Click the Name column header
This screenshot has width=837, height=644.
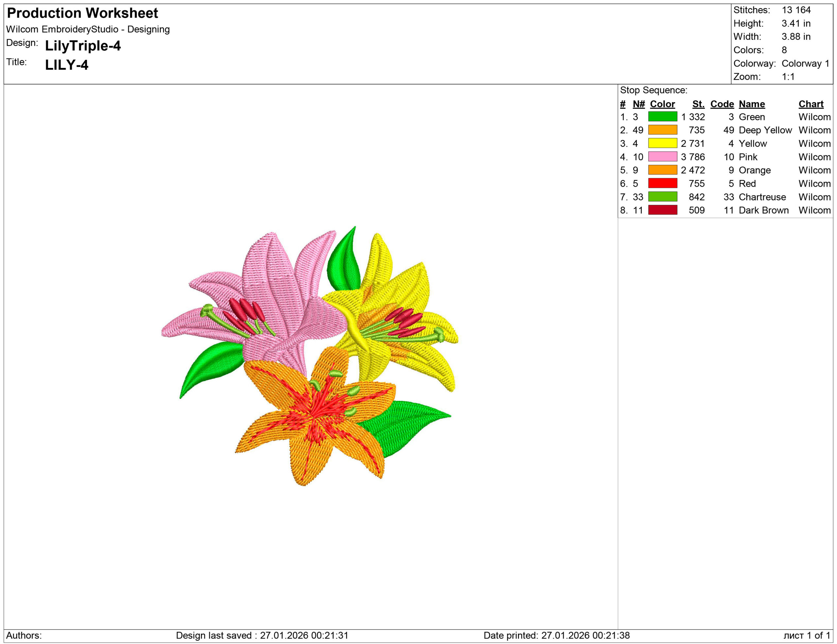point(752,104)
